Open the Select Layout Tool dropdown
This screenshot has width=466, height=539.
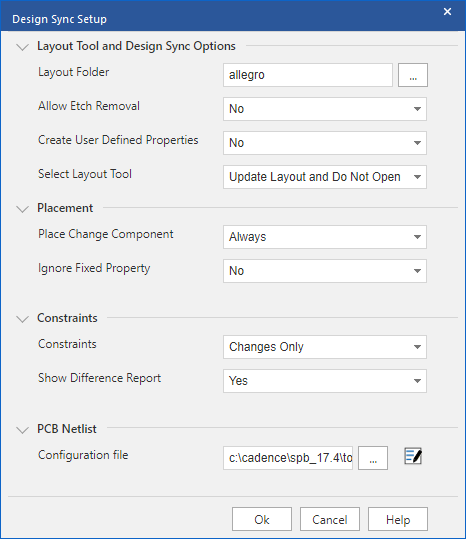pyautogui.click(x=325, y=177)
